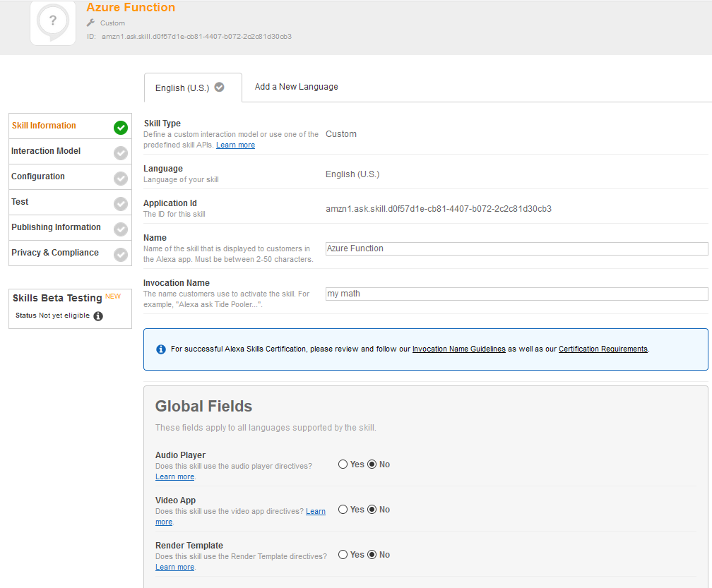Select No for Render Template
This screenshot has height=588, width=712.
[x=372, y=554]
